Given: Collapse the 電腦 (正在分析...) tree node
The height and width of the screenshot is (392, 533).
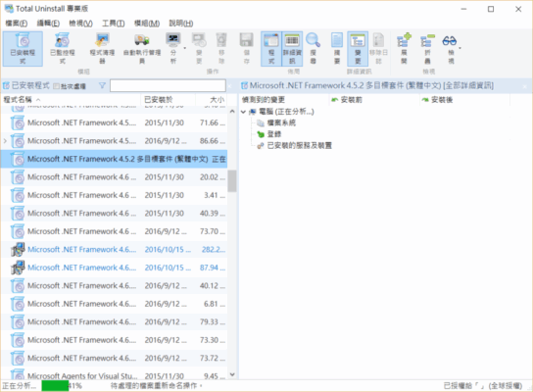Looking at the screenshot, I should [243, 112].
